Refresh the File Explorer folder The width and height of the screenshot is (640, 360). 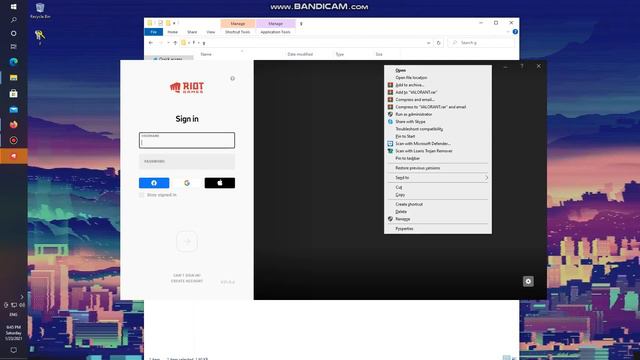point(438,42)
